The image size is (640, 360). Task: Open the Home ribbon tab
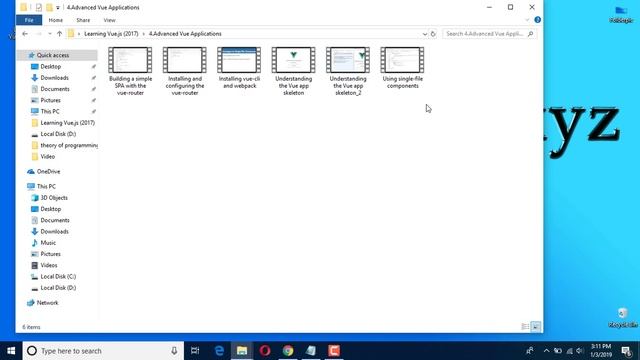56,20
